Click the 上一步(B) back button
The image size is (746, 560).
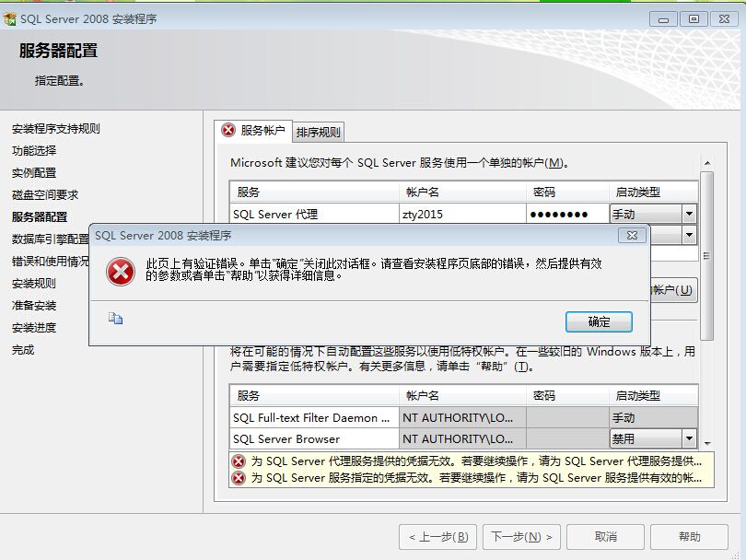click(x=437, y=537)
